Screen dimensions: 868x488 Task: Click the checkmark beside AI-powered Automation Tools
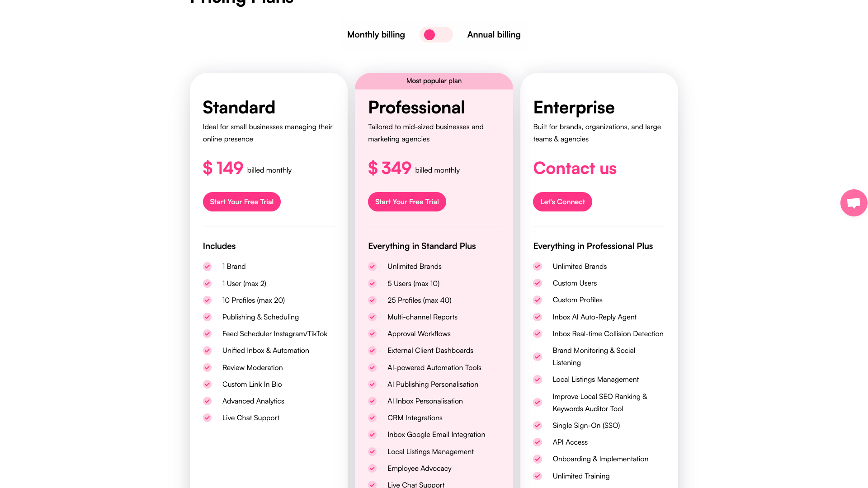pos(372,367)
